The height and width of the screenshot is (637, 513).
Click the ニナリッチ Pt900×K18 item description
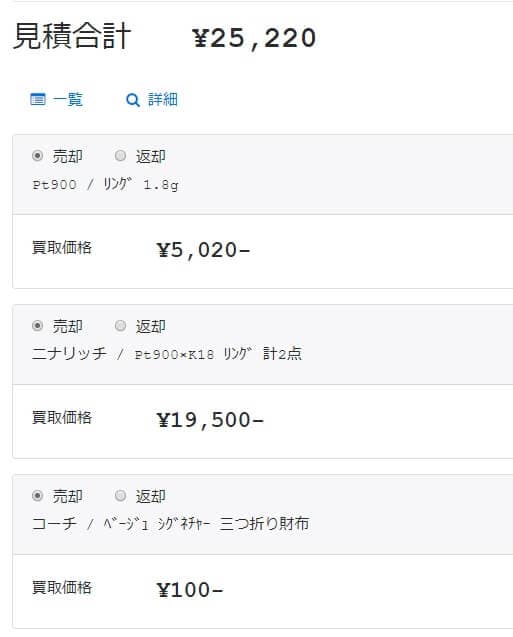point(167,353)
